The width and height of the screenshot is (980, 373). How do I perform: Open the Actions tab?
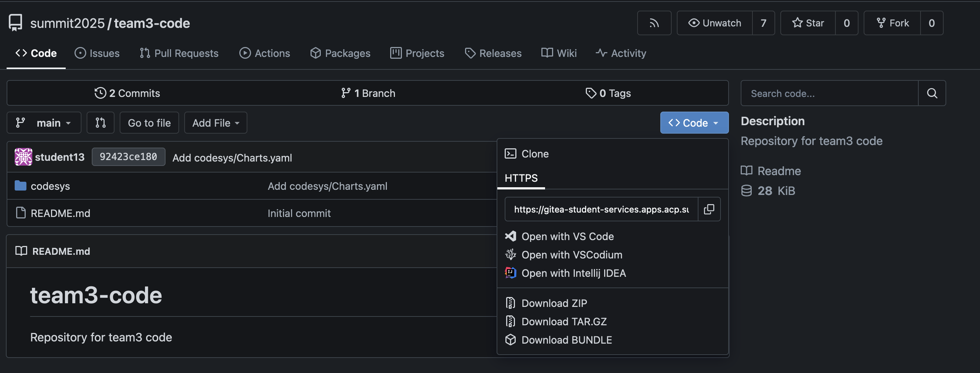coord(264,53)
